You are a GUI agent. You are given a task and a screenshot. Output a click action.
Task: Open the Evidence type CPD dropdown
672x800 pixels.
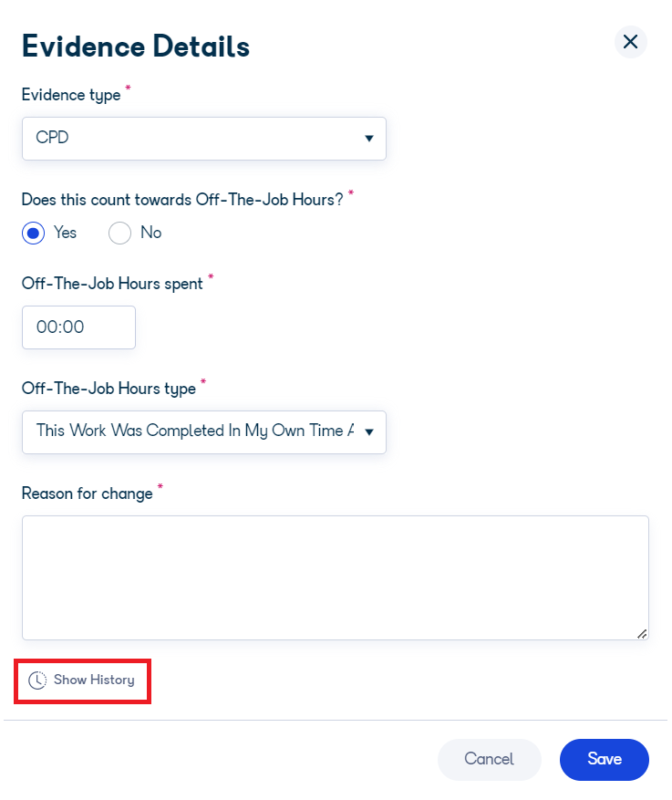[x=204, y=139]
